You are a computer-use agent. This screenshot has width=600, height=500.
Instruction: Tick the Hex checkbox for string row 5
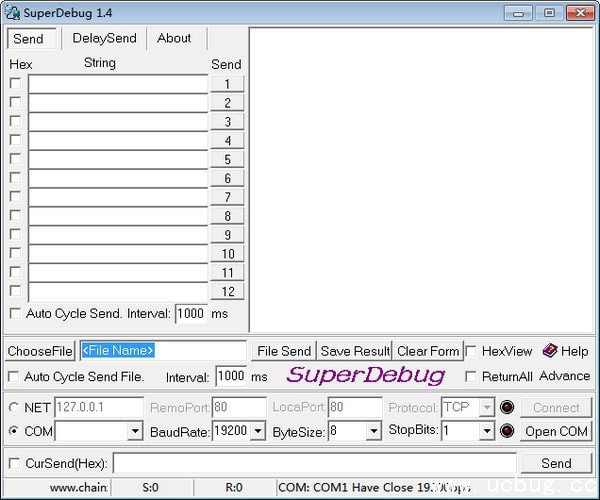[x=15, y=159]
